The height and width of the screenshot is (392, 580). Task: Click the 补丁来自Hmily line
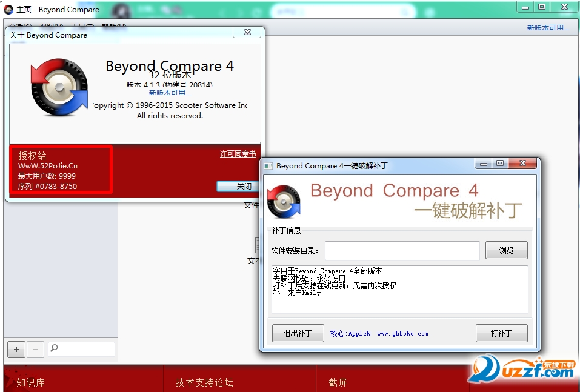pos(296,293)
